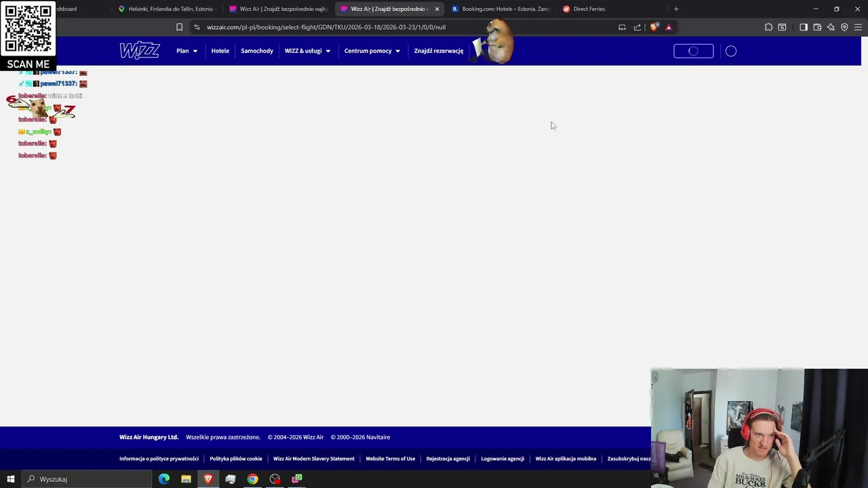868x488 pixels.
Task: Toggle the browser sidebar panel
Action: click(804, 27)
